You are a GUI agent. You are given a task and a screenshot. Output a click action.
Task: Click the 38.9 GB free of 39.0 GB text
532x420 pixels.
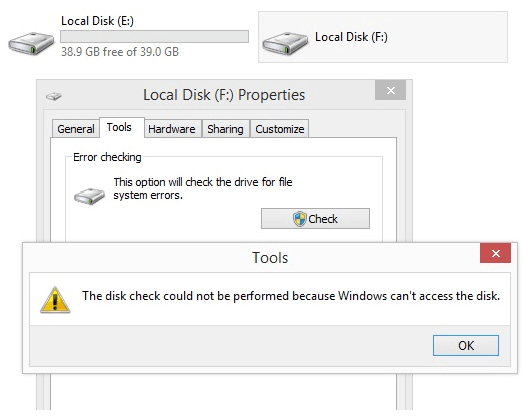(x=120, y=52)
